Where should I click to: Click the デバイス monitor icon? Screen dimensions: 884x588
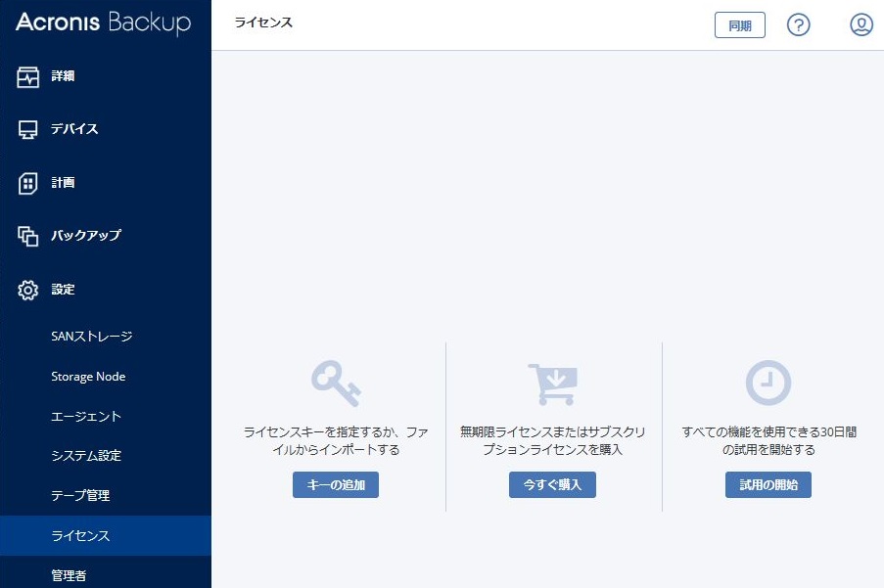coord(27,129)
